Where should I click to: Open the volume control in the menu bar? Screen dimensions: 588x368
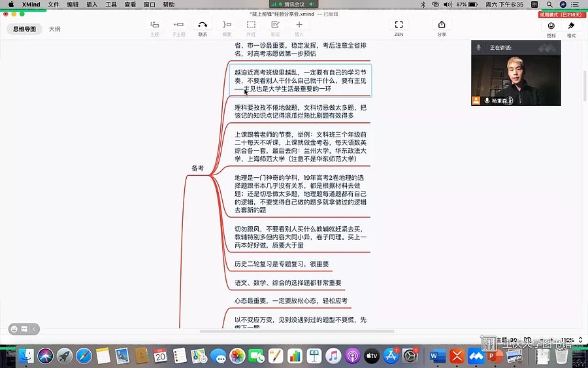448,5
